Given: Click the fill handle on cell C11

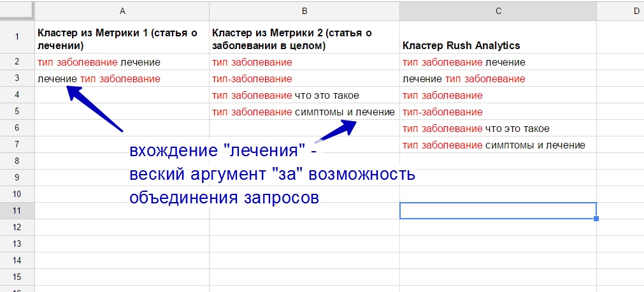Looking at the screenshot, I should [596, 219].
